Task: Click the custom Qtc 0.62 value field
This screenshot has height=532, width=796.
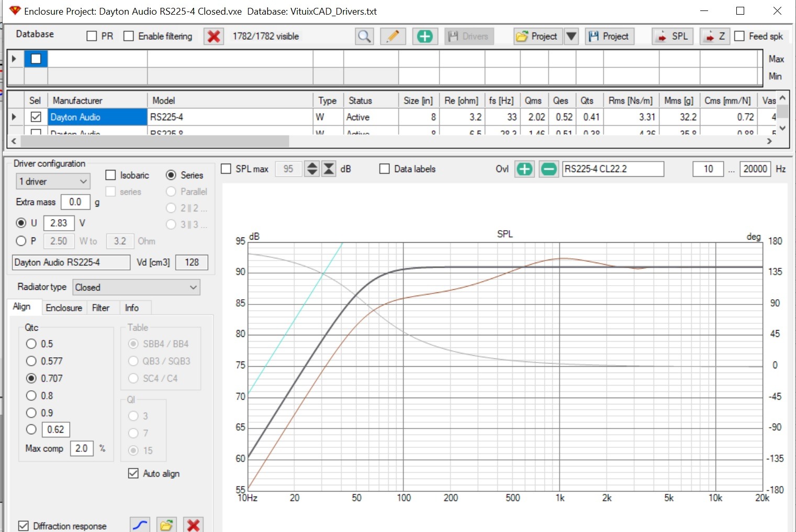Action: click(56, 429)
